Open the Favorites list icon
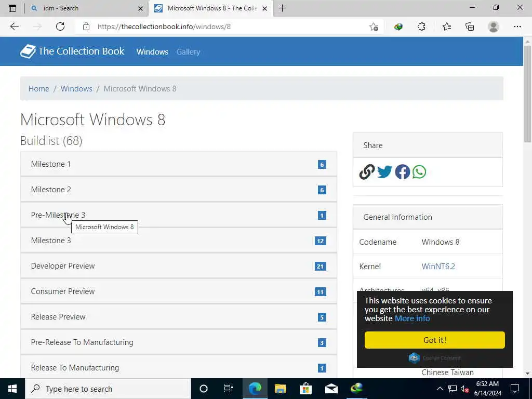 click(x=447, y=26)
